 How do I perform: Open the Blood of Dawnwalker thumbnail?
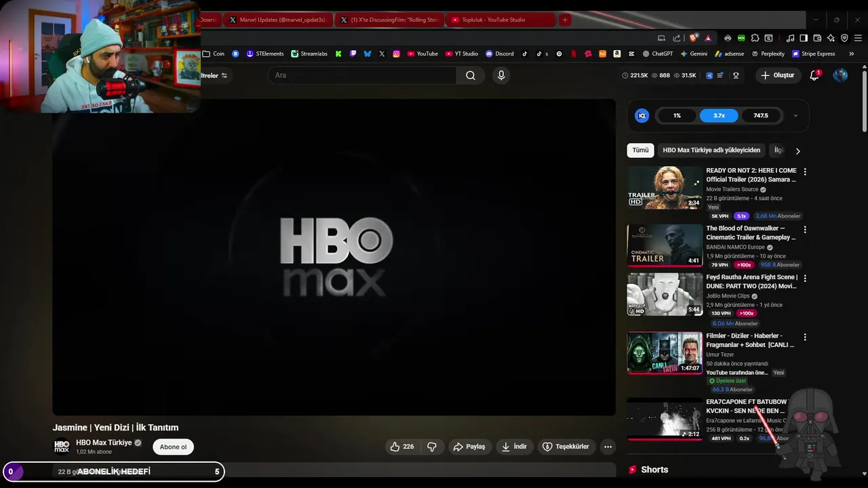tap(665, 245)
